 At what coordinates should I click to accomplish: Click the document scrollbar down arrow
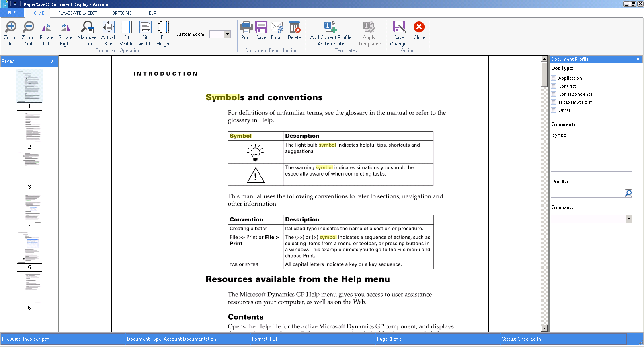[544, 328]
